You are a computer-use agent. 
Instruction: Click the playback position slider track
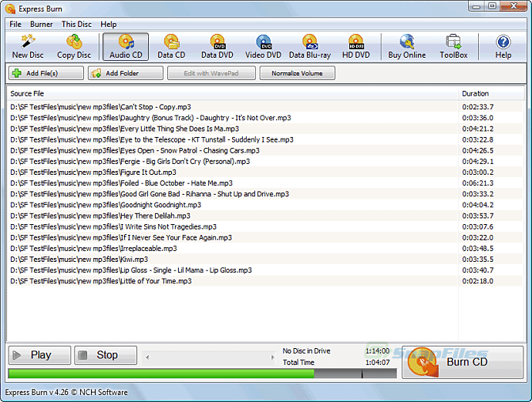coord(210,357)
